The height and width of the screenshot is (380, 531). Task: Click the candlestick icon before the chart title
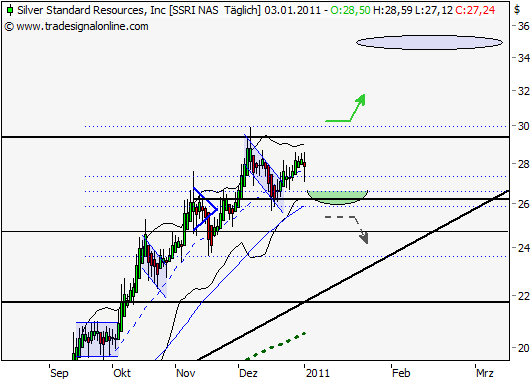point(10,10)
